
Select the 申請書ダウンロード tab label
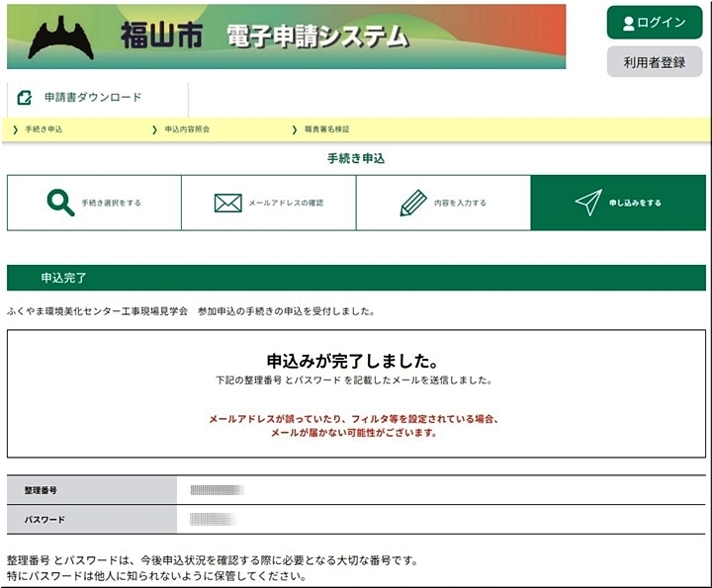[93, 98]
